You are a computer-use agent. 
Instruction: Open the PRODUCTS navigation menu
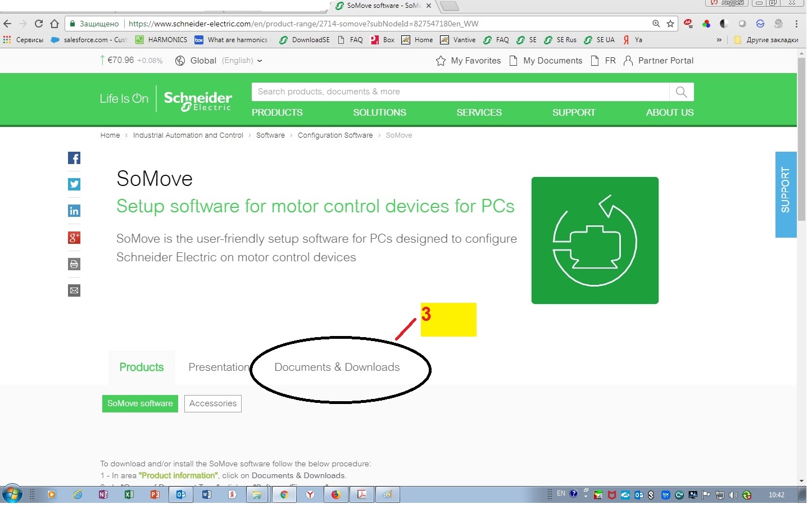point(277,112)
